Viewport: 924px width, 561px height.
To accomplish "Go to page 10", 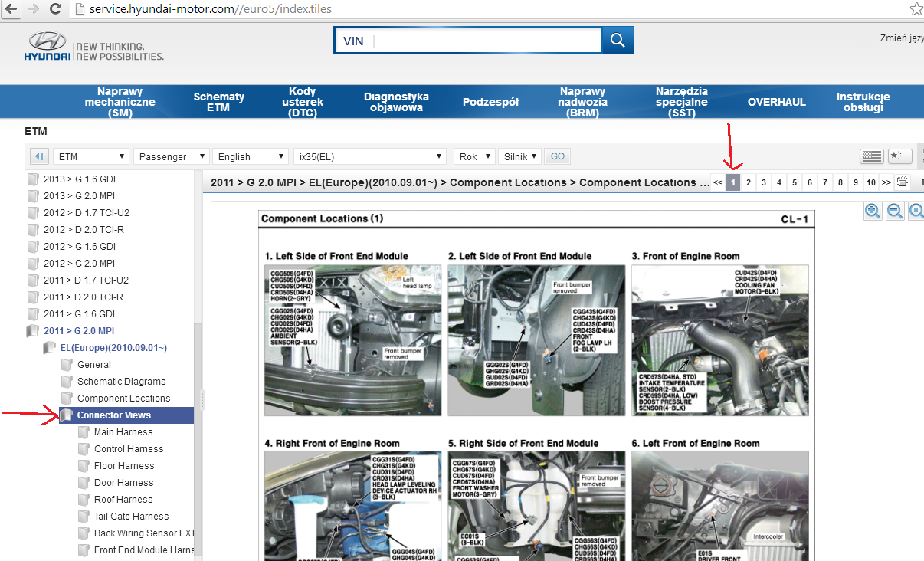I will click(870, 182).
